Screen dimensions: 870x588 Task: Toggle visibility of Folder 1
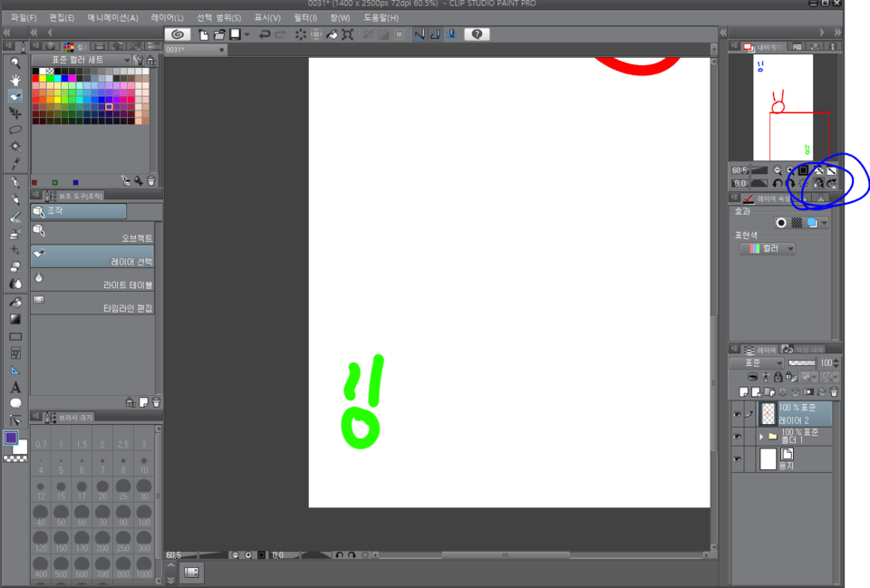click(737, 436)
